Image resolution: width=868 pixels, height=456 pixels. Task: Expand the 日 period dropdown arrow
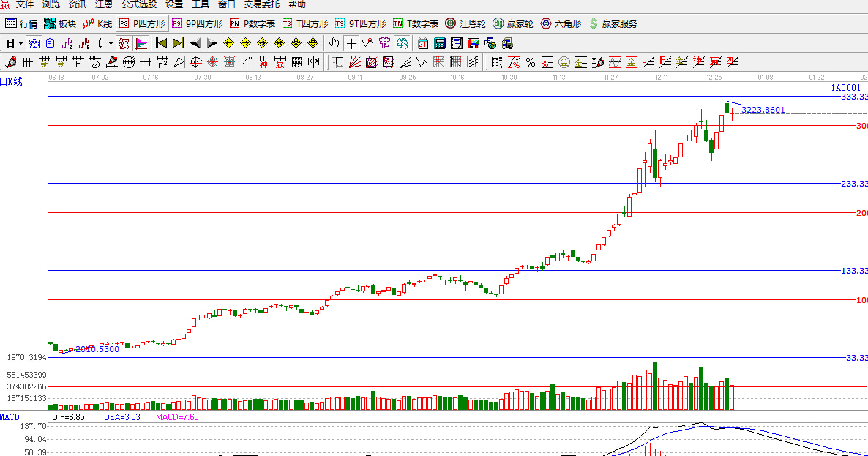(x=20, y=43)
